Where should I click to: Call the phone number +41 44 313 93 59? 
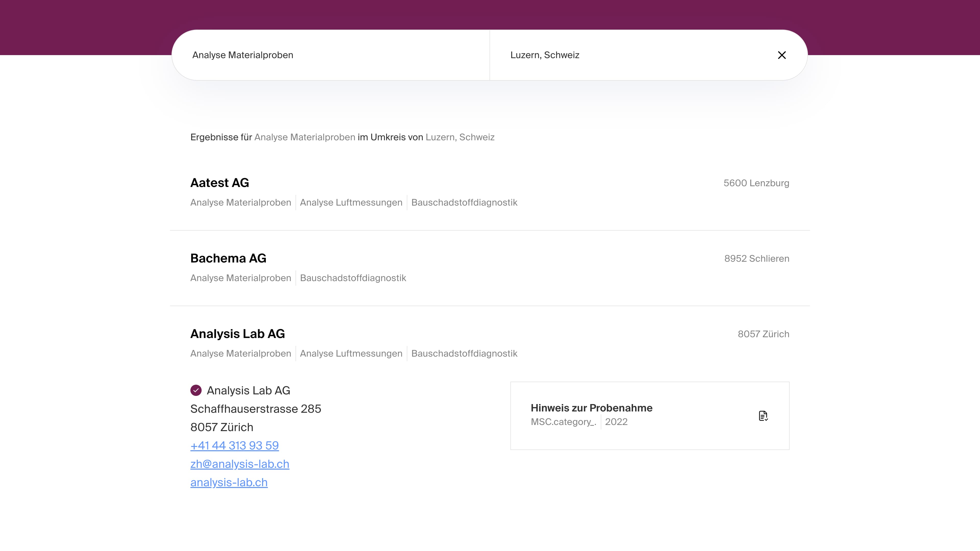pos(234,445)
